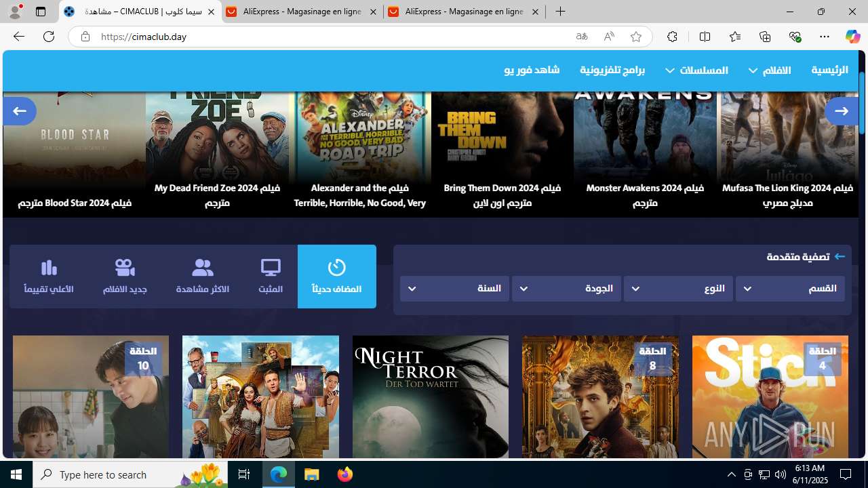Open the الجودة quality dropdown
Screen dimensions: 868x488
pos(566,289)
